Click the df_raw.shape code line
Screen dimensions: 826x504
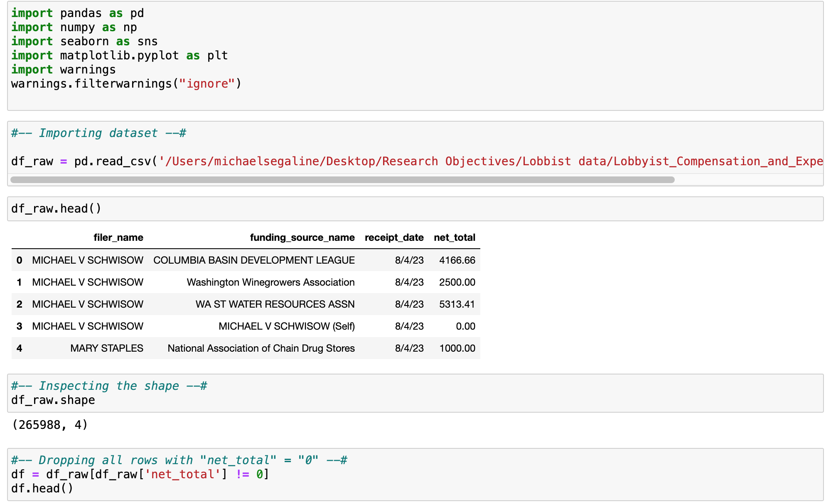tap(53, 400)
